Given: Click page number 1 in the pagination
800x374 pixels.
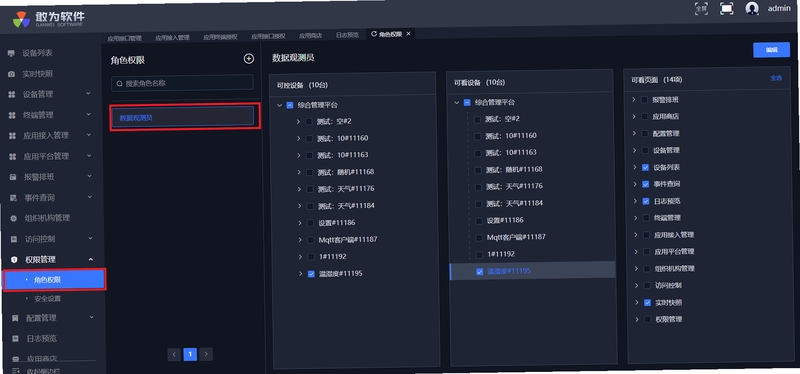Looking at the screenshot, I should [190, 354].
